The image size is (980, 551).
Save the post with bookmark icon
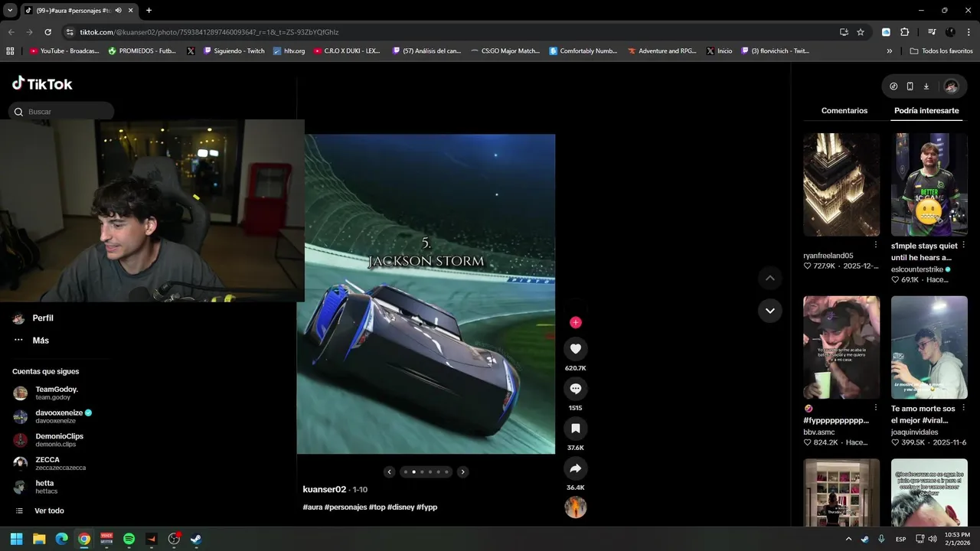576,429
